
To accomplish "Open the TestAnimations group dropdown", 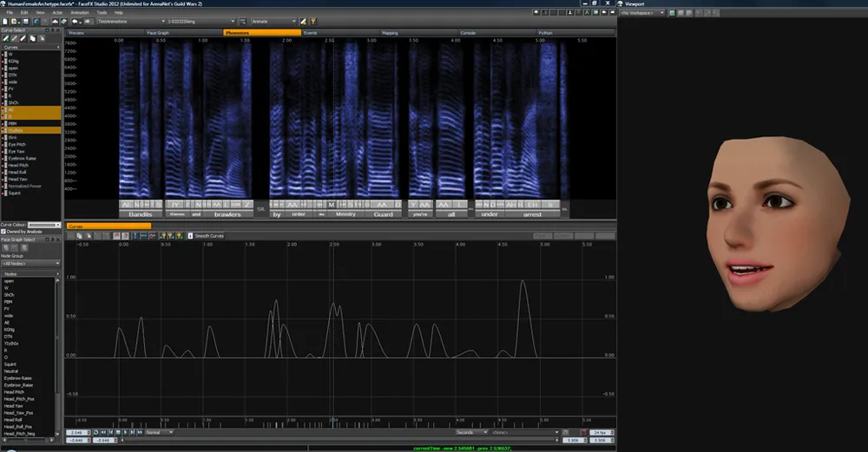I will pyautogui.click(x=128, y=21).
